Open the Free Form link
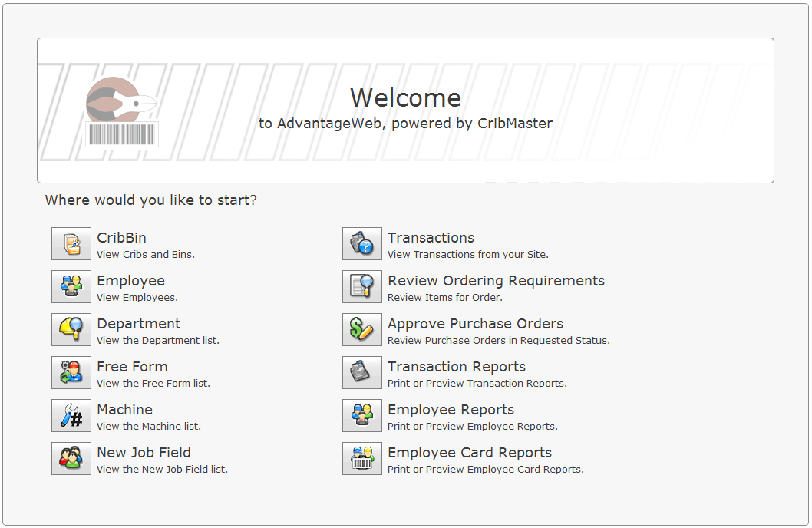 (132, 367)
